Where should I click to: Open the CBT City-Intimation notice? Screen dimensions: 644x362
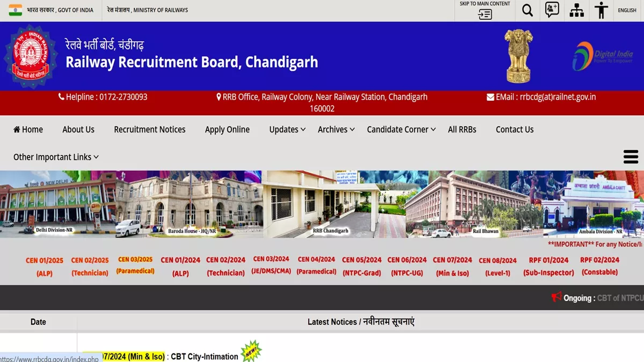pos(204,357)
